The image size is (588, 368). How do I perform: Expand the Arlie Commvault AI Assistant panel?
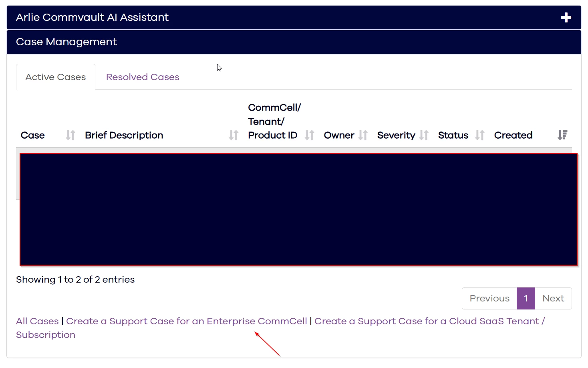(566, 17)
